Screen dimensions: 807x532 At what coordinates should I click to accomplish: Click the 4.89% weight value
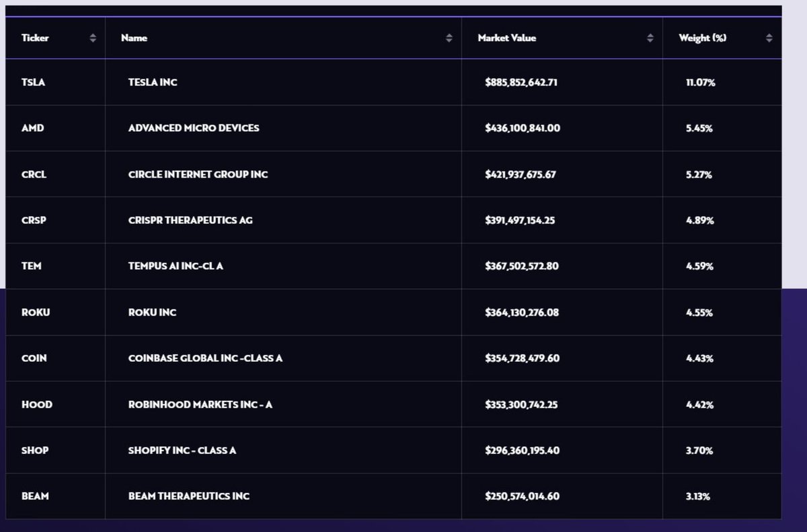coord(699,220)
